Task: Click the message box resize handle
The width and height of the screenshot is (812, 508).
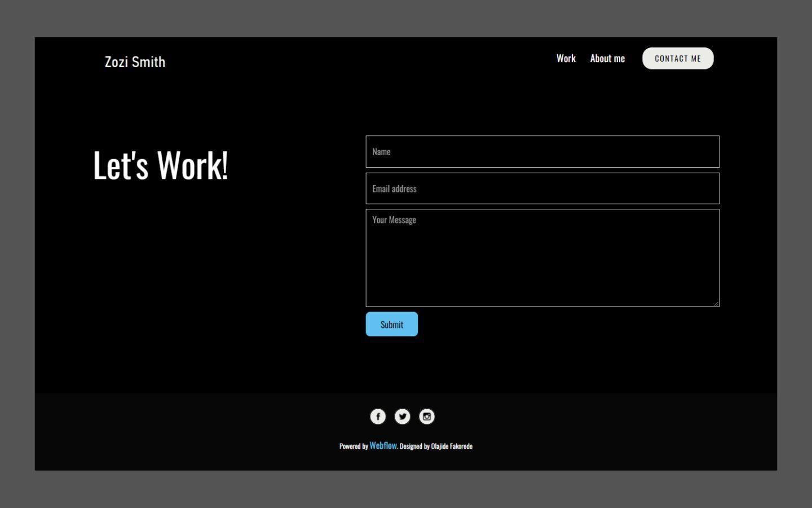Action: coord(717,304)
